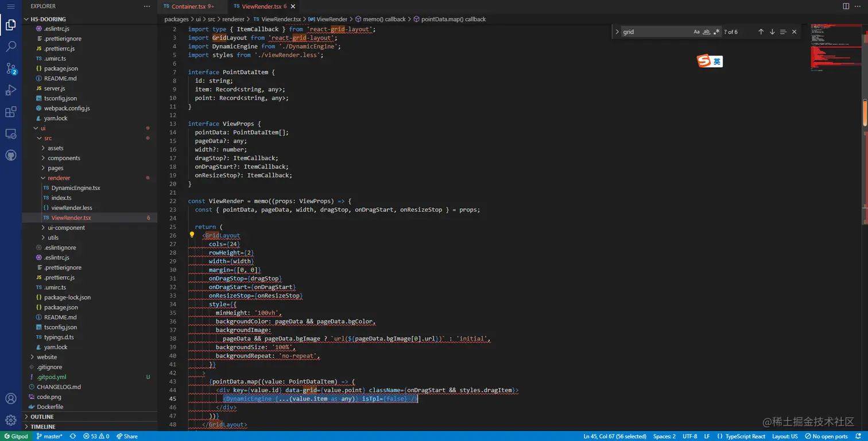This screenshot has height=441, width=868.
Task: Open the Run and Debug view
Action: 10,90
